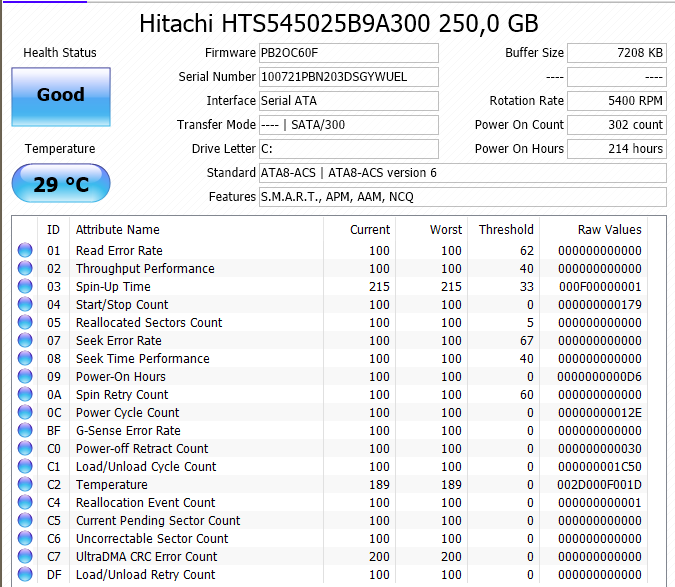Click the Raw Values column header
This screenshot has width=675, height=587.
(610, 229)
